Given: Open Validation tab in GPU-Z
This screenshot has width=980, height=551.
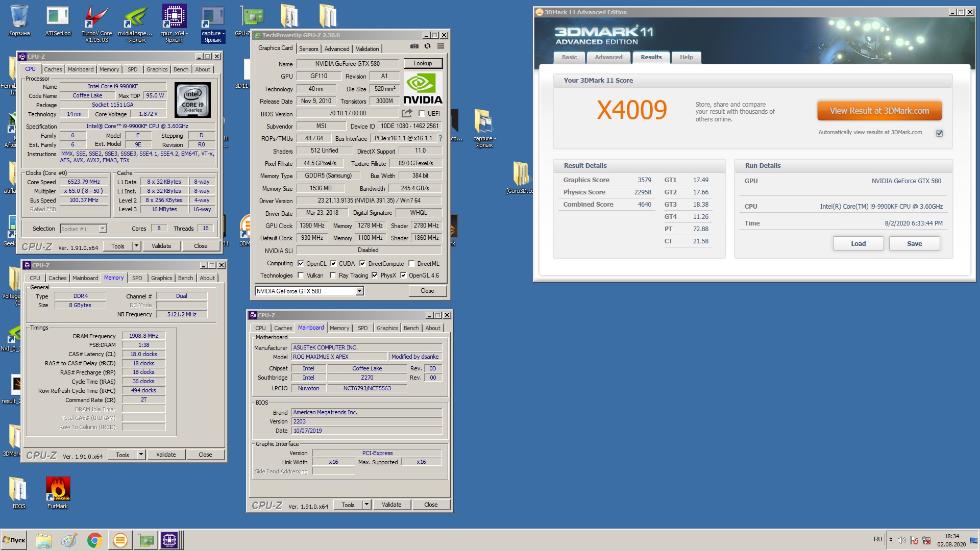Looking at the screenshot, I should click(x=367, y=49).
